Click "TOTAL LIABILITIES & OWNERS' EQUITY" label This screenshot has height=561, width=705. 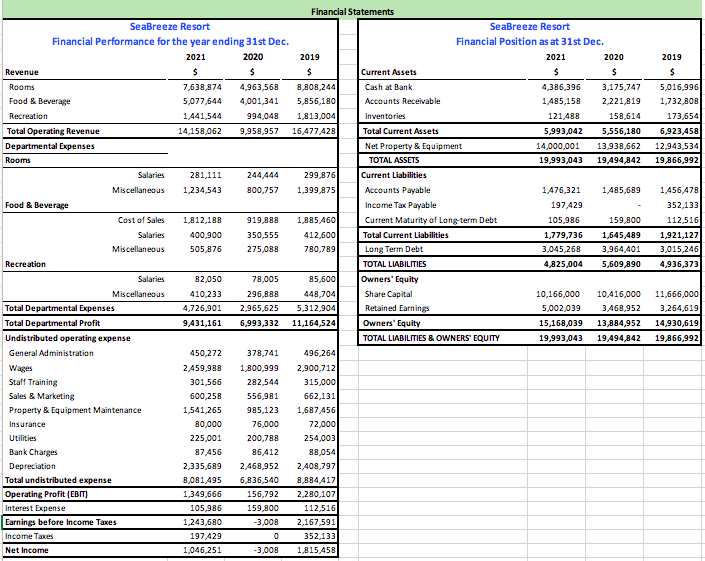[431, 338]
